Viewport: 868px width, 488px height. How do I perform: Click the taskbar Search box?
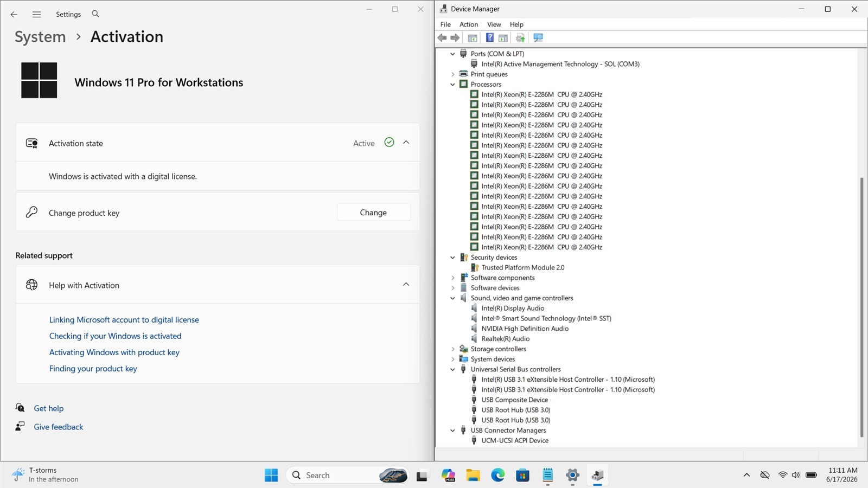pos(347,476)
